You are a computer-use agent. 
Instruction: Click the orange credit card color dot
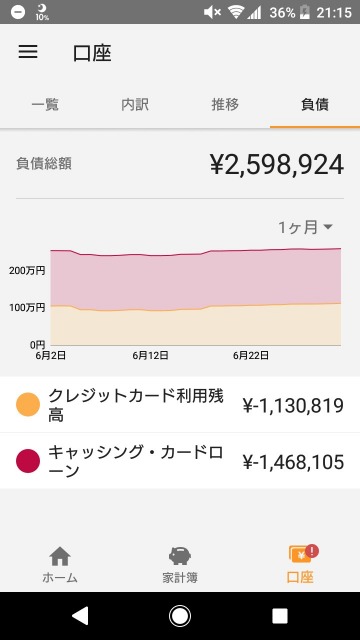coord(28,404)
